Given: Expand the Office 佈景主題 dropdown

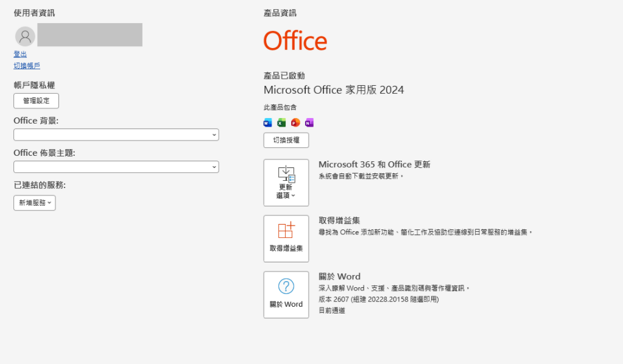Looking at the screenshot, I should [x=116, y=167].
